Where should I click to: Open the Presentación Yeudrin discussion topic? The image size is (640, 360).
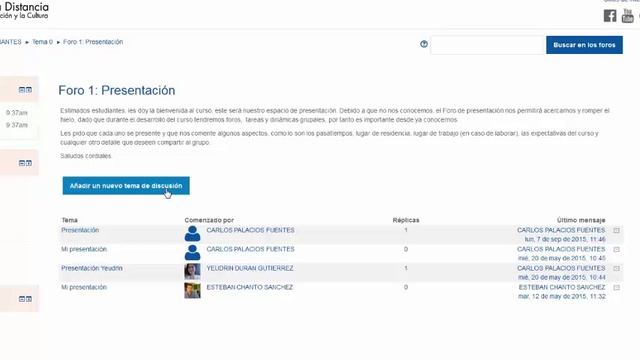click(92, 269)
